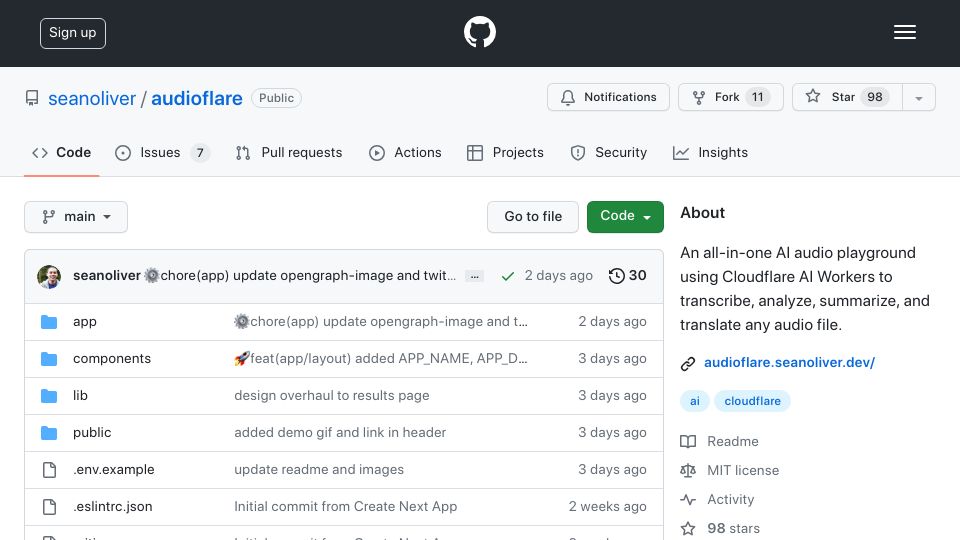Open the hamburger navigation menu

(x=904, y=32)
